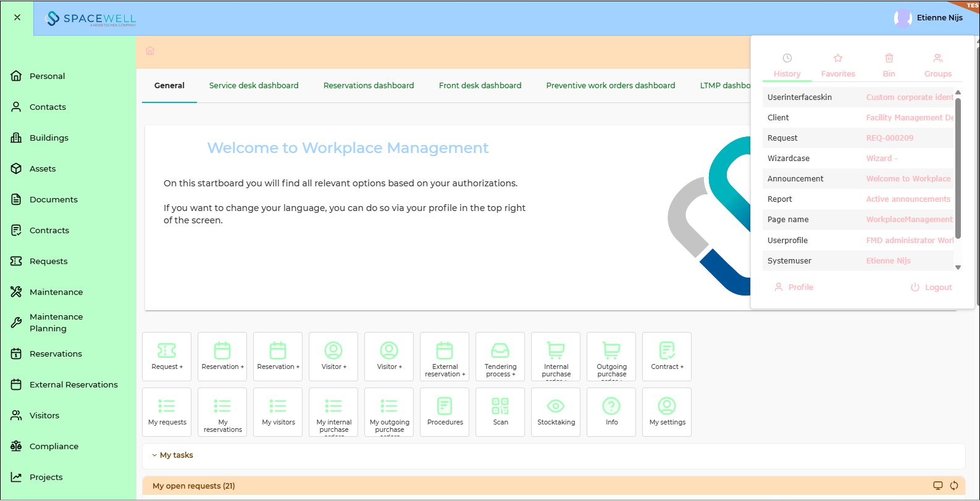Open My settings tile

(x=667, y=412)
